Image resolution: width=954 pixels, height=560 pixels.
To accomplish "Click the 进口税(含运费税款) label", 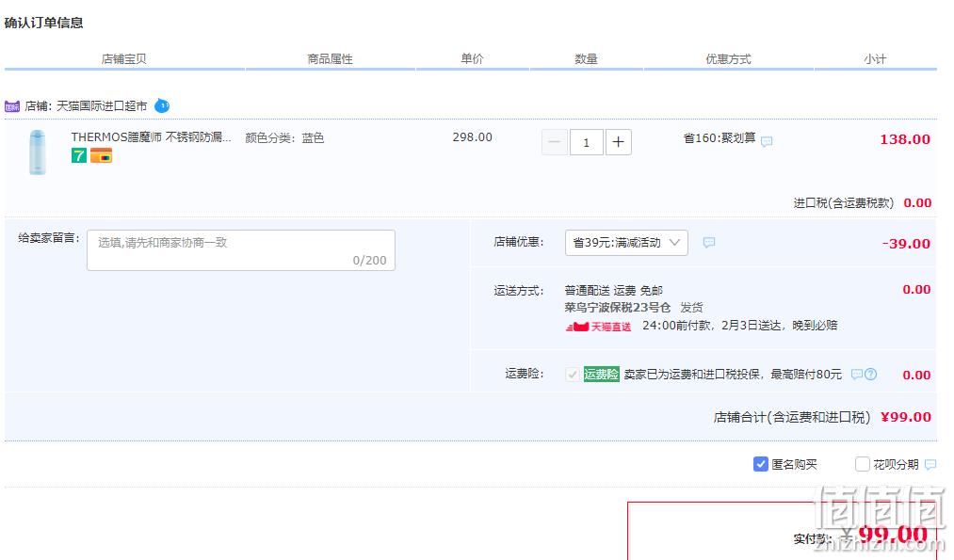I will (x=843, y=203).
